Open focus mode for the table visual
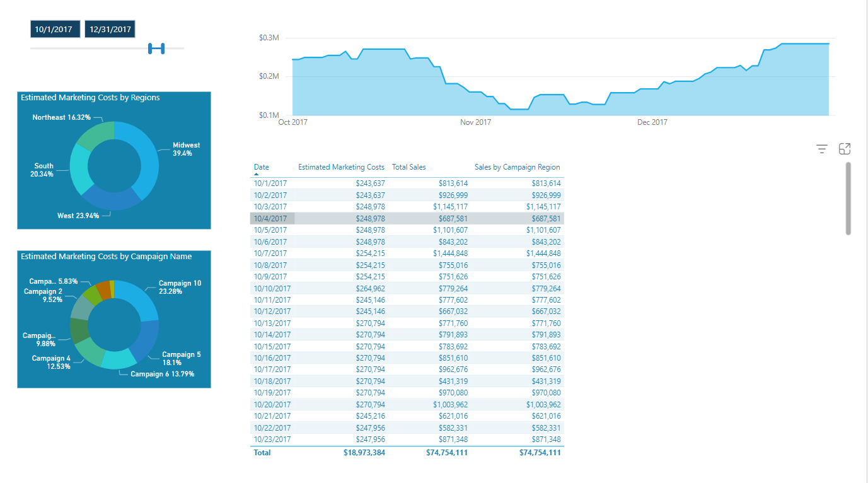 tap(845, 149)
